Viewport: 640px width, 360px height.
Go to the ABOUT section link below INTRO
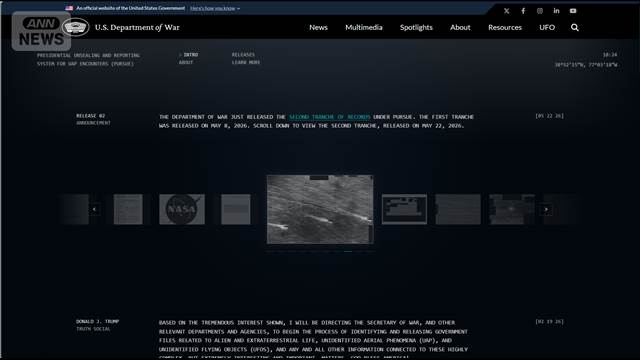186,62
